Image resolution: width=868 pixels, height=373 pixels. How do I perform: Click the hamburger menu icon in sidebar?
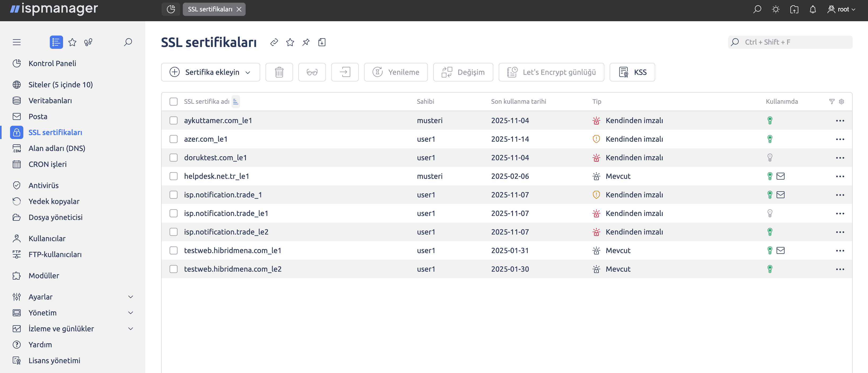16,42
